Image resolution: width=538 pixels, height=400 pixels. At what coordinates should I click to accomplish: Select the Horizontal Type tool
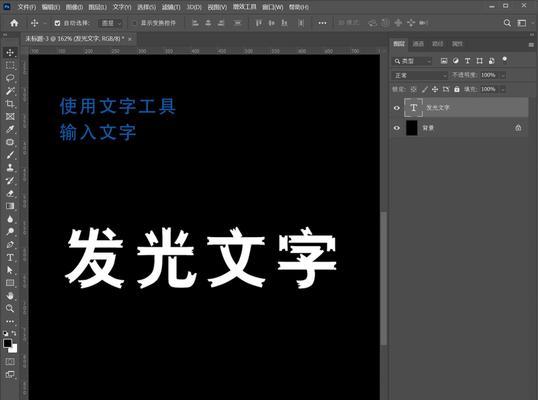[x=10, y=257]
